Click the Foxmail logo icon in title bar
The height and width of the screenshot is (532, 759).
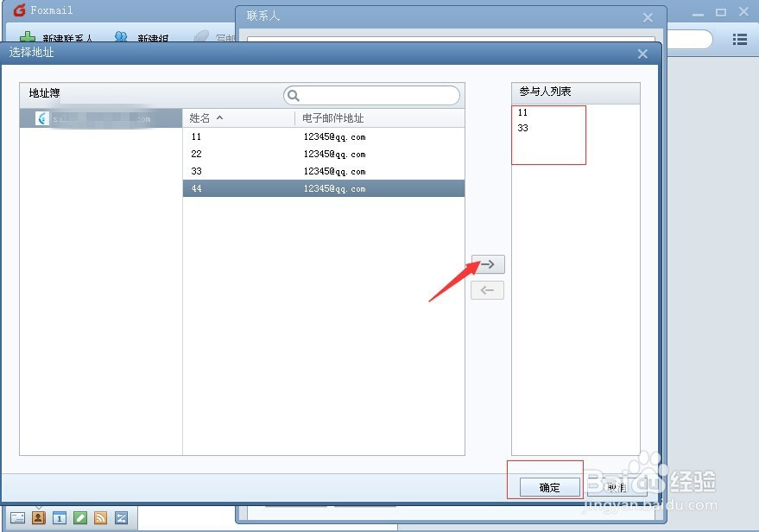click(19, 10)
